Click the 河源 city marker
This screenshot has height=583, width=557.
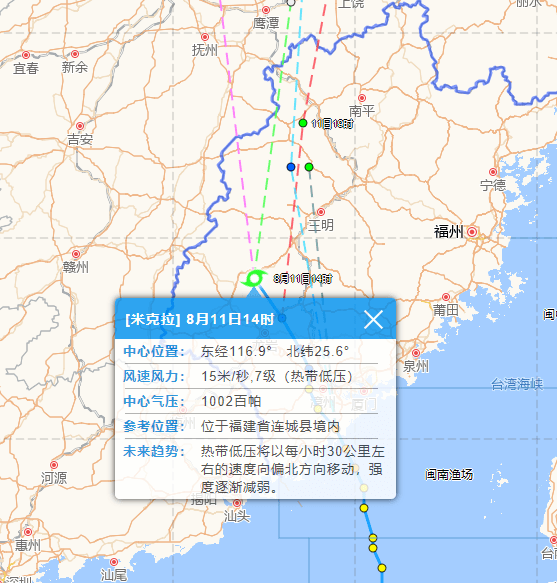tap(54, 465)
